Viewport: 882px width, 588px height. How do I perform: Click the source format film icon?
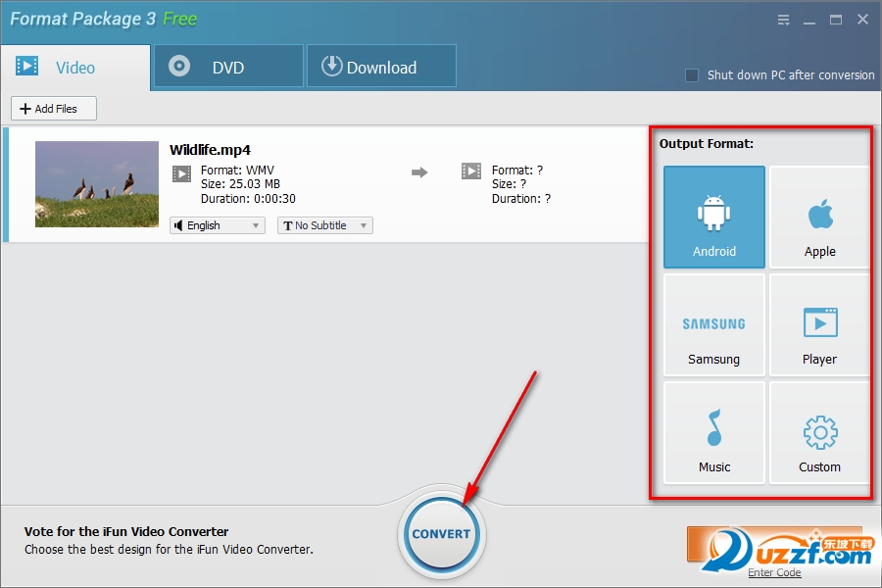[181, 173]
